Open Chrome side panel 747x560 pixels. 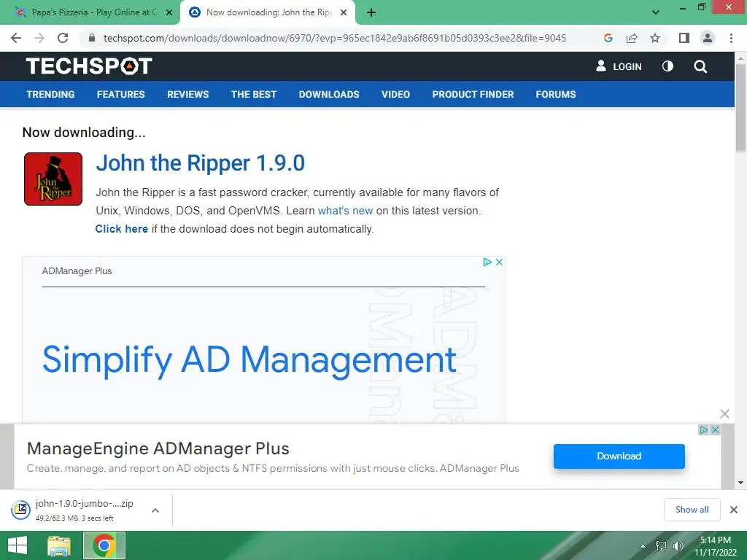pos(684,38)
